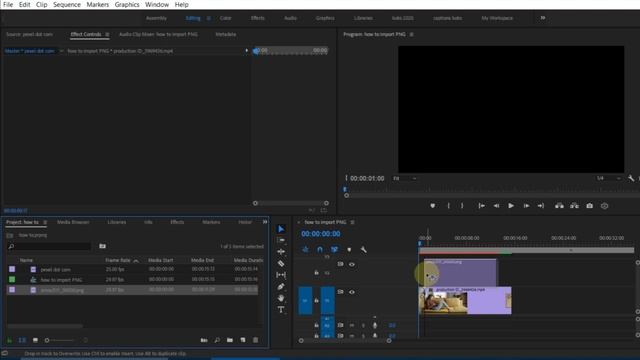Export frame with camera icon

[589, 206]
